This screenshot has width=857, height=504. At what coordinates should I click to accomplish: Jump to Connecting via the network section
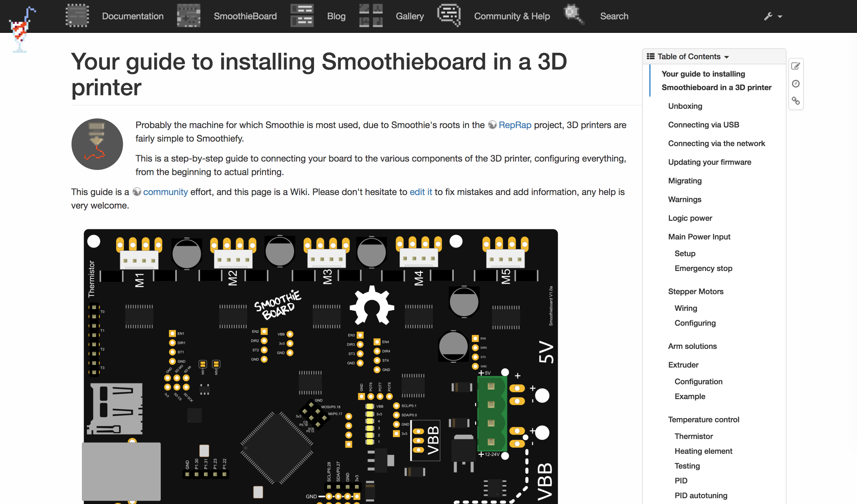pyautogui.click(x=716, y=144)
